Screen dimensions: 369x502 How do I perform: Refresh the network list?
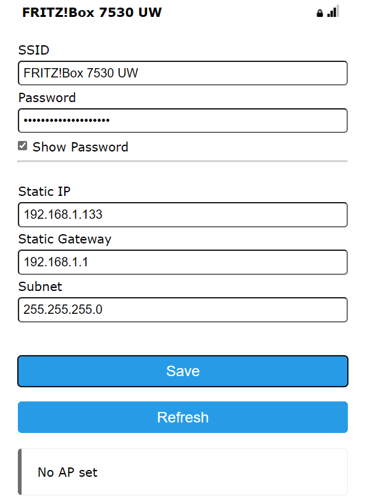click(183, 417)
